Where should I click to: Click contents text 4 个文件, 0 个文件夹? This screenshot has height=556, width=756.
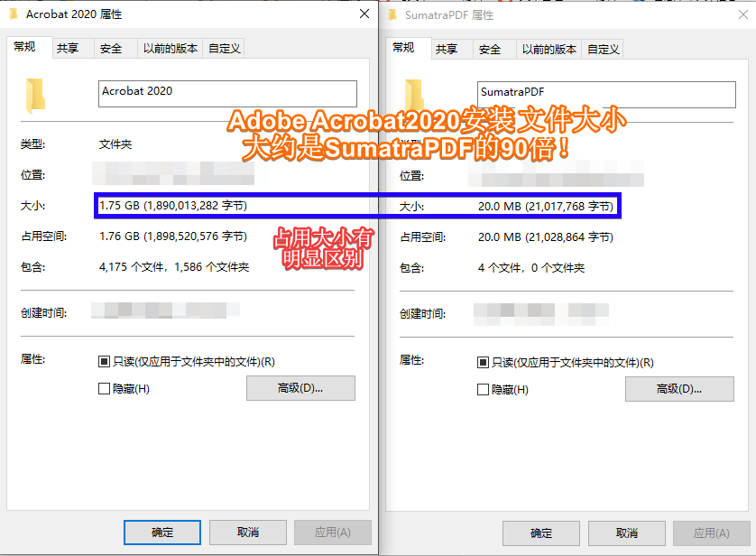tap(531, 268)
